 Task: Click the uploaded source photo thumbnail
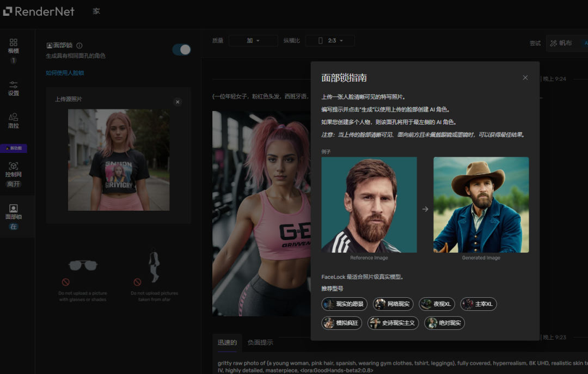tap(119, 160)
